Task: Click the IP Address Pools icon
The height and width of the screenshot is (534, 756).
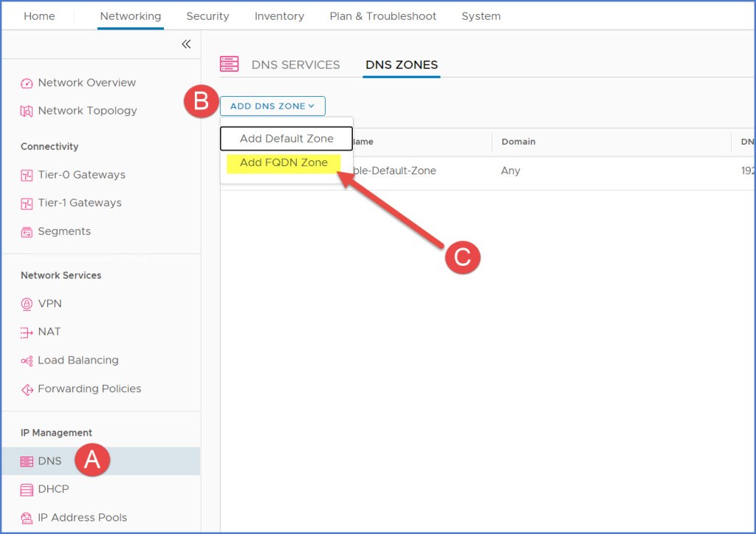Action: (27, 518)
